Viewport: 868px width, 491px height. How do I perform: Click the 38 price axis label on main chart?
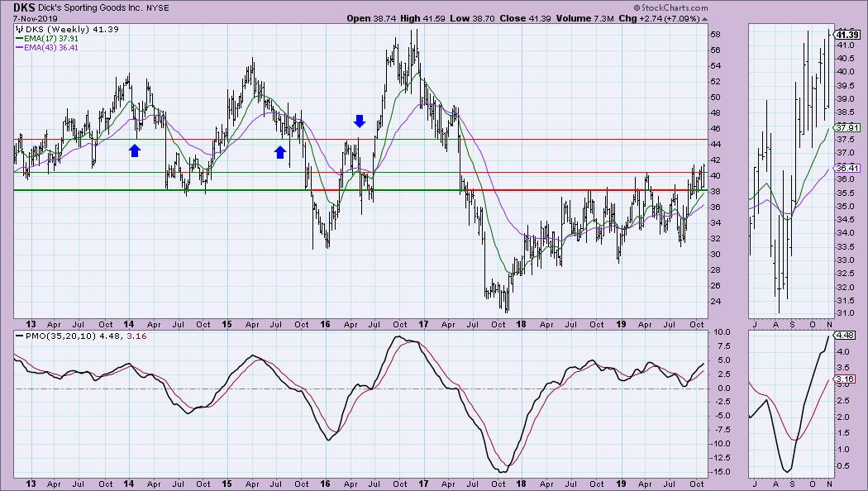coord(715,192)
